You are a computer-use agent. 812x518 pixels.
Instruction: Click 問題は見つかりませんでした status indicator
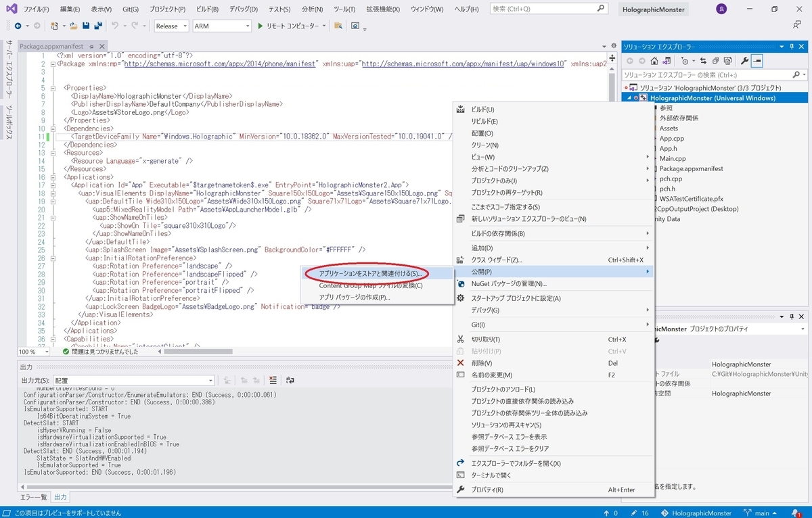101,352
